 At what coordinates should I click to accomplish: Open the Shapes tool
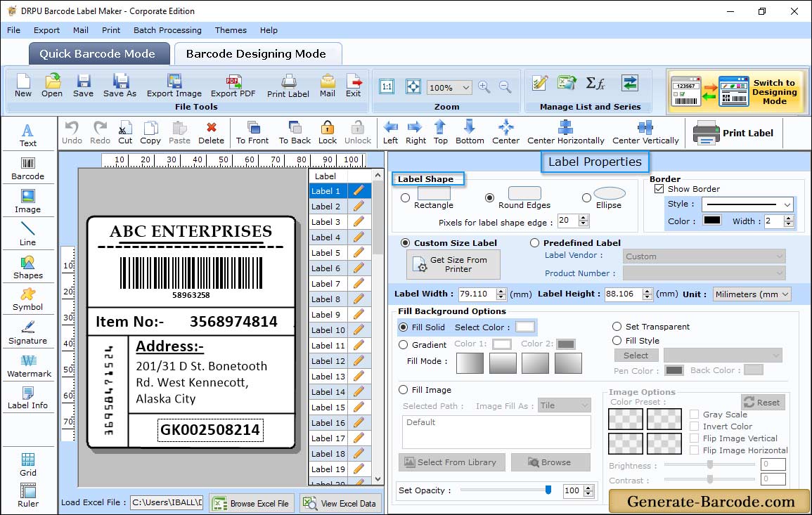[x=28, y=267]
